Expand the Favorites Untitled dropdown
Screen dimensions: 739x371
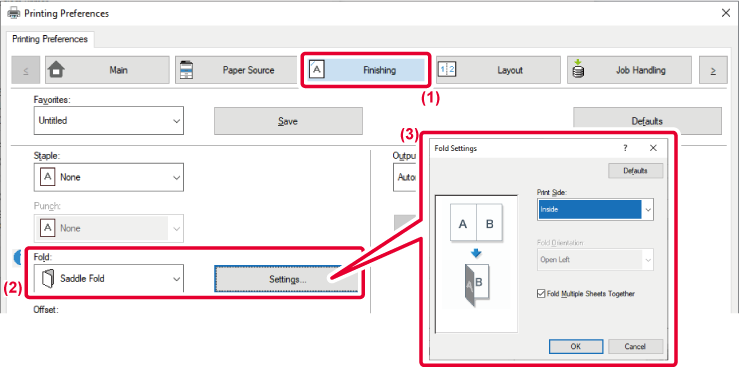tap(108, 121)
